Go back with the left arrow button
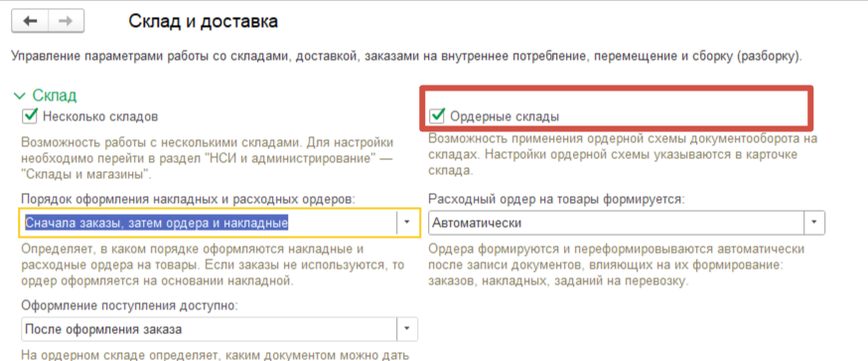The image size is (868, 361). (30, 21)
